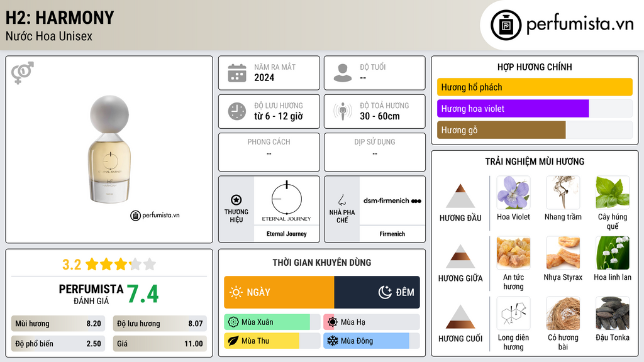This screenshot has height=362, width=644.
Task: Click the Phong cách box
Action: pyautogui.click(x=269, y=152)
